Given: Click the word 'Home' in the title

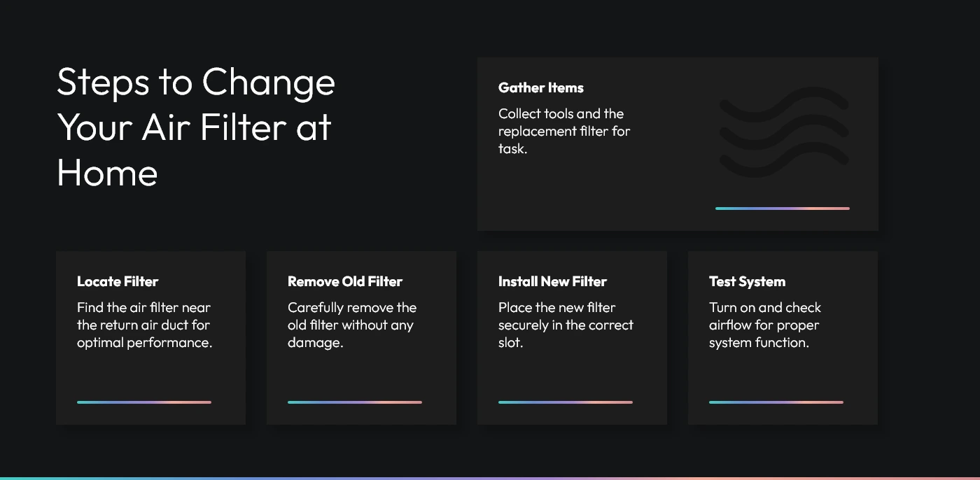Looking at the screenshot, I should tap(107, 172).
